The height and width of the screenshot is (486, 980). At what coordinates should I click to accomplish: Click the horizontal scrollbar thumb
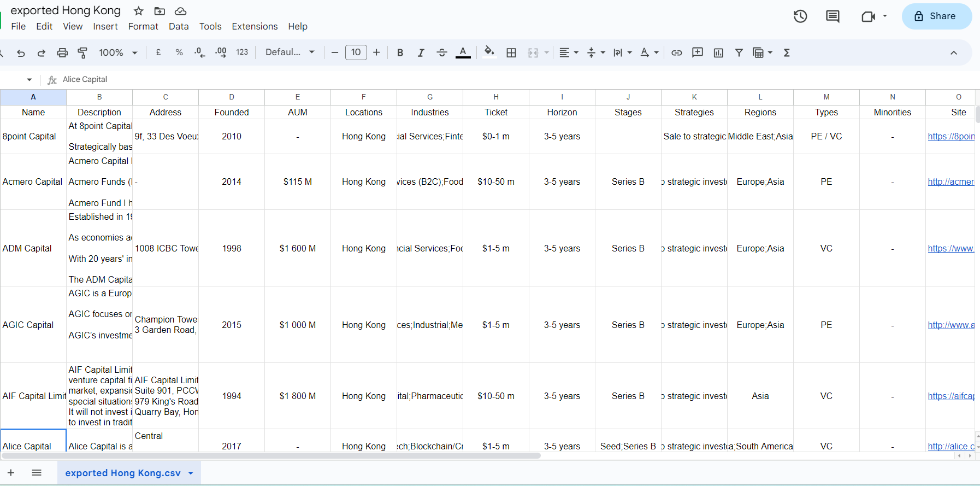pos(270,455)
